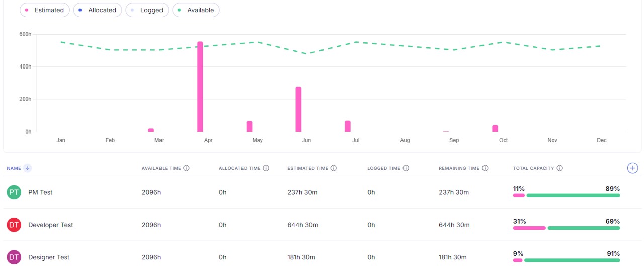Click the Total Capacity info icon
This screenshot has height=273, width=644.
[560, 168]
